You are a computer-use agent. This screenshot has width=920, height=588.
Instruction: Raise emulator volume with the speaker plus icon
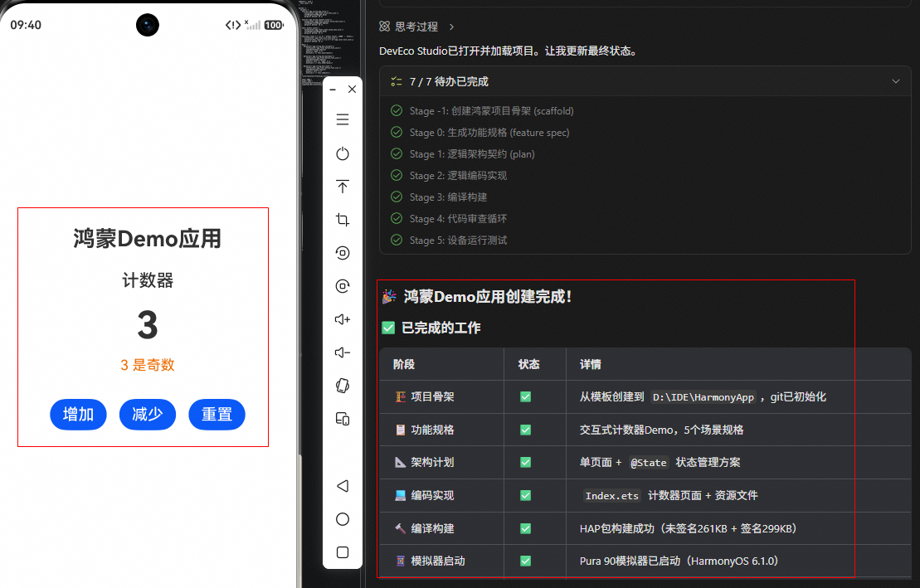[343, 319]
